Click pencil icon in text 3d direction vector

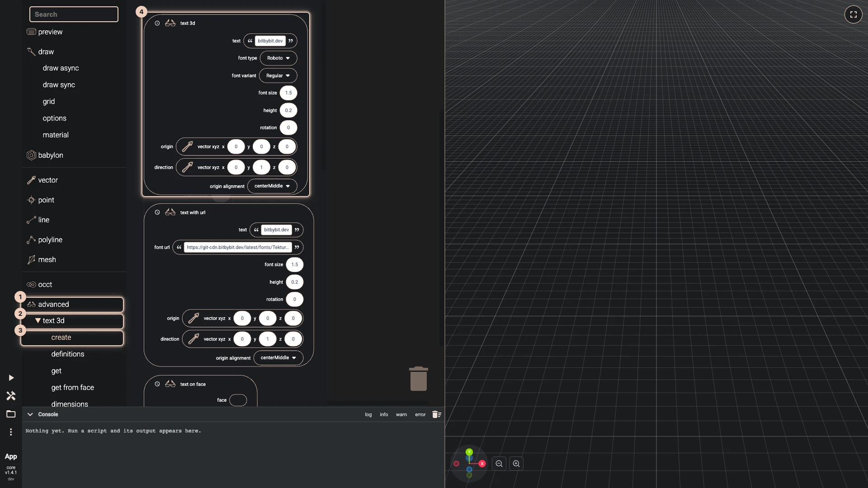pyautogui.click(x=187, y=167)
